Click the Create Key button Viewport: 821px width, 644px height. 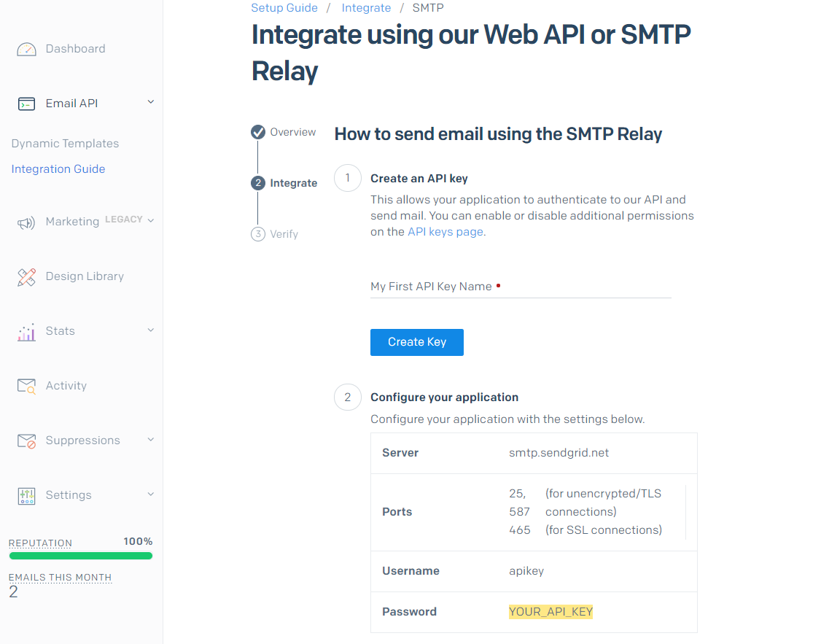[417, 342]
